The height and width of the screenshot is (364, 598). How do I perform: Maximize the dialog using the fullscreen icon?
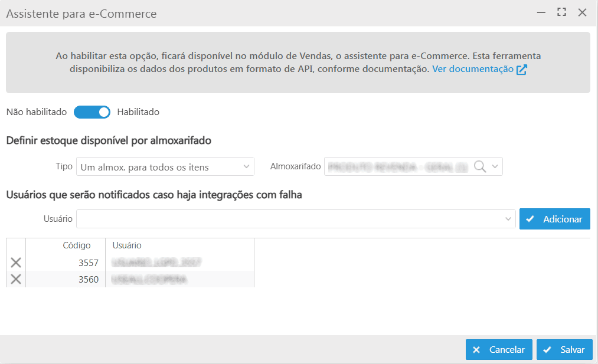561,12
